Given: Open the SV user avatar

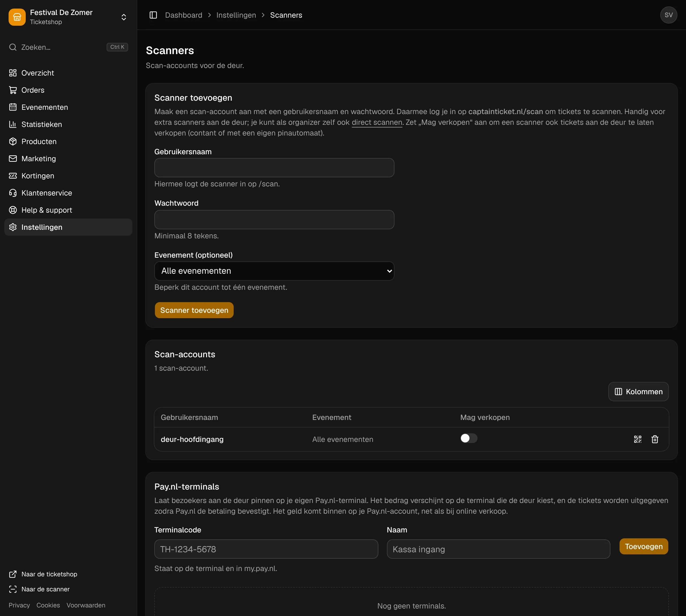Looking at the screenshot, I should pyautogui.click(x=668, y=15).
